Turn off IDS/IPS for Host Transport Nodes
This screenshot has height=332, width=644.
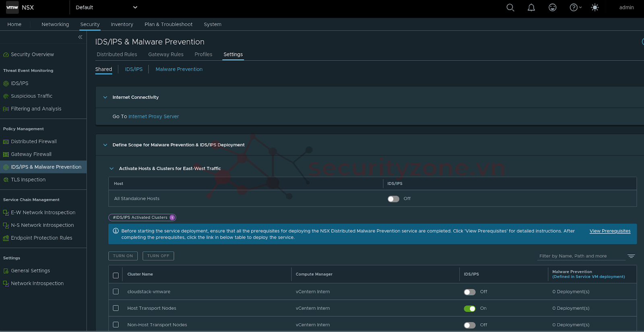[x=469, y=309]
